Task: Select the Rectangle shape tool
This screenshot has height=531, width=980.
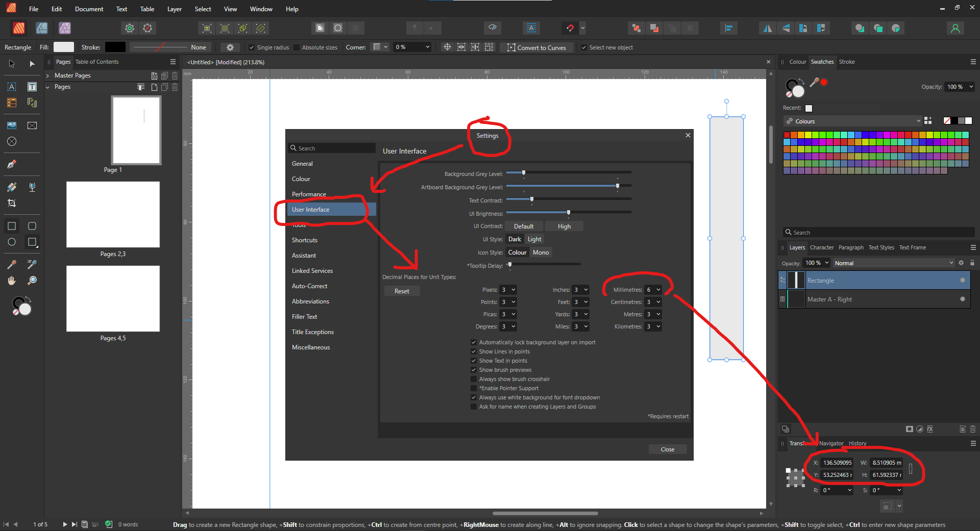Action: click(12, 226)
